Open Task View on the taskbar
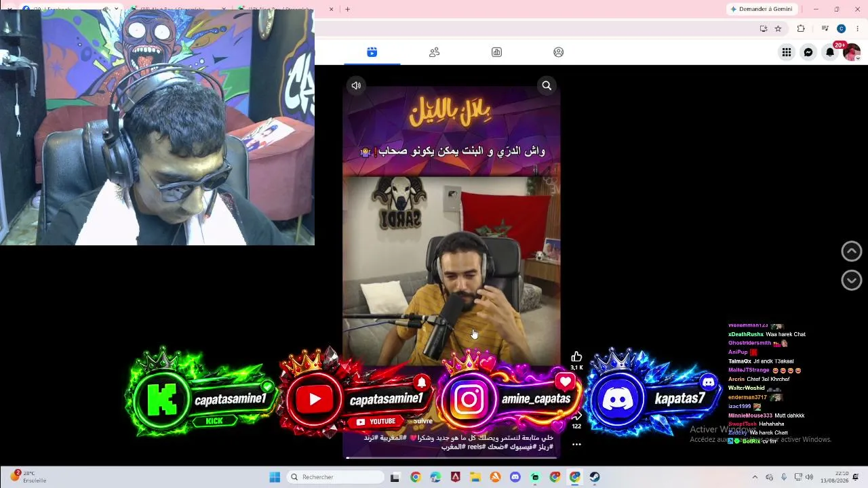 pyautogui.click(x=395, y=477)
